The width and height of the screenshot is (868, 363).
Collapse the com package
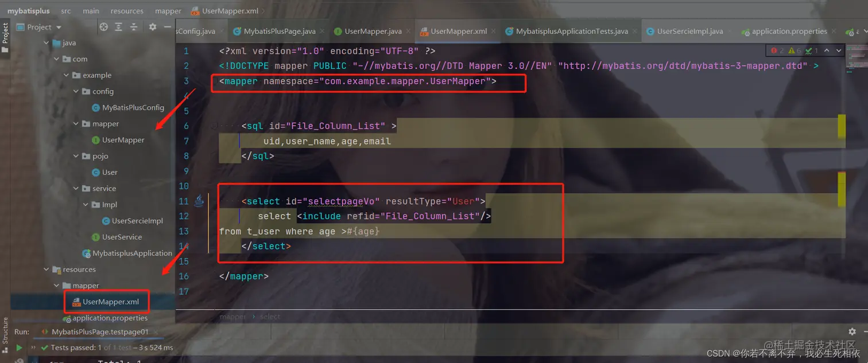[x=56, y=59]
